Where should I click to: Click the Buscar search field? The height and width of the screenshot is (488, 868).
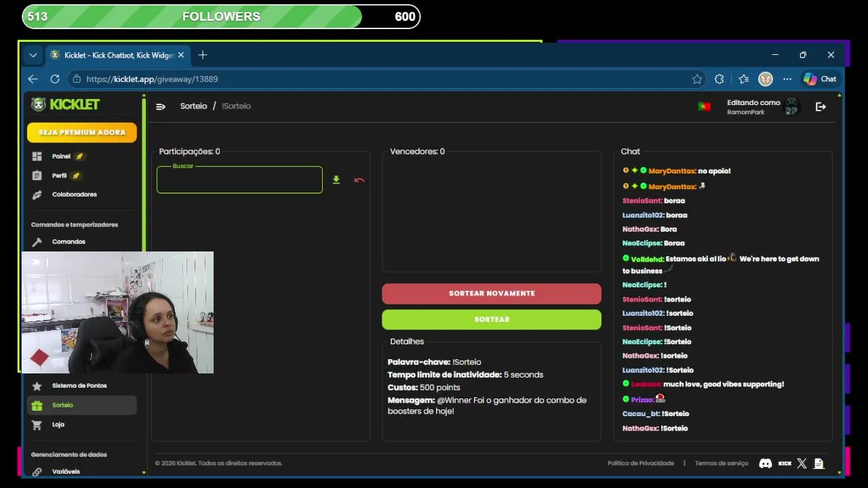pyautogui.click(x=239, y=180)
